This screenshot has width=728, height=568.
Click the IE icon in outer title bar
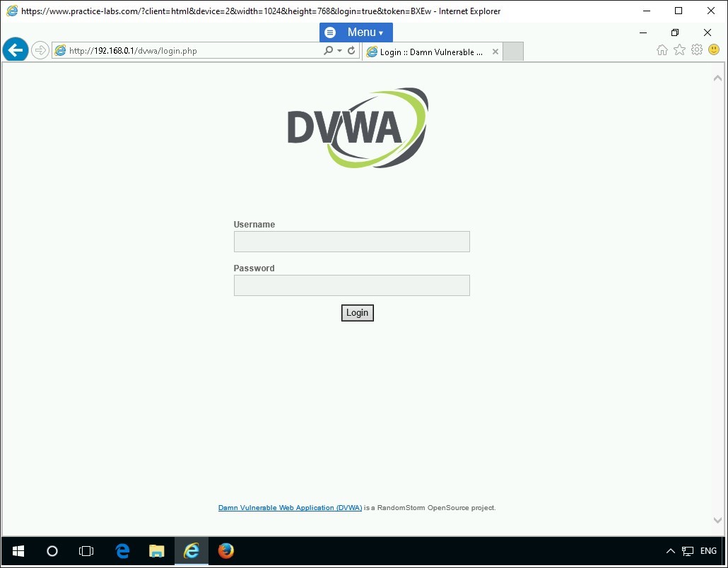[x=12, y=11]
